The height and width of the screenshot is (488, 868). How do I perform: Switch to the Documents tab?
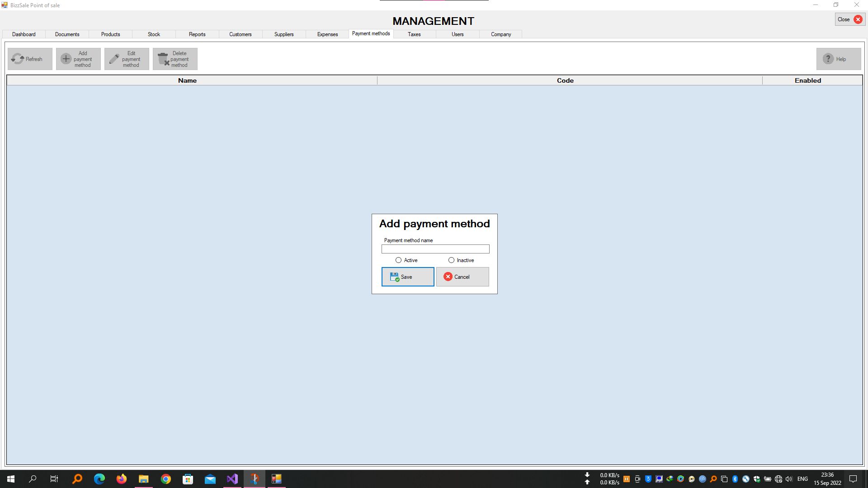pyautogui.click(x=67, y=34)
